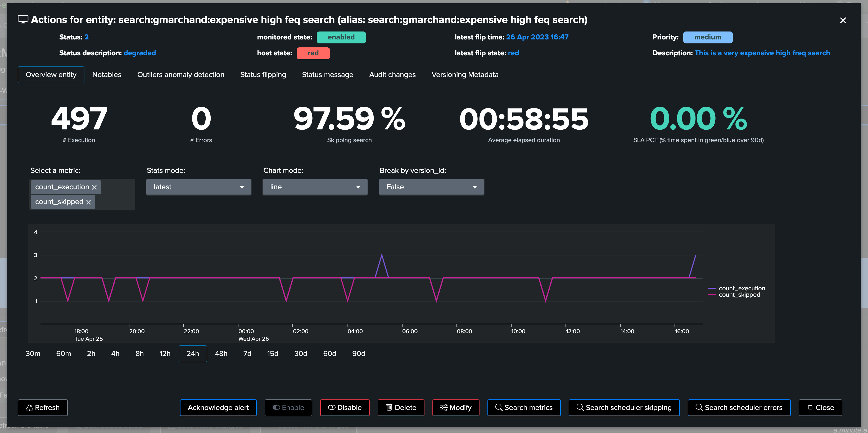Image resolution: width=868 pixels, height=433 pixels.
Task: Close dialog with top-right X
Action: 843,20
